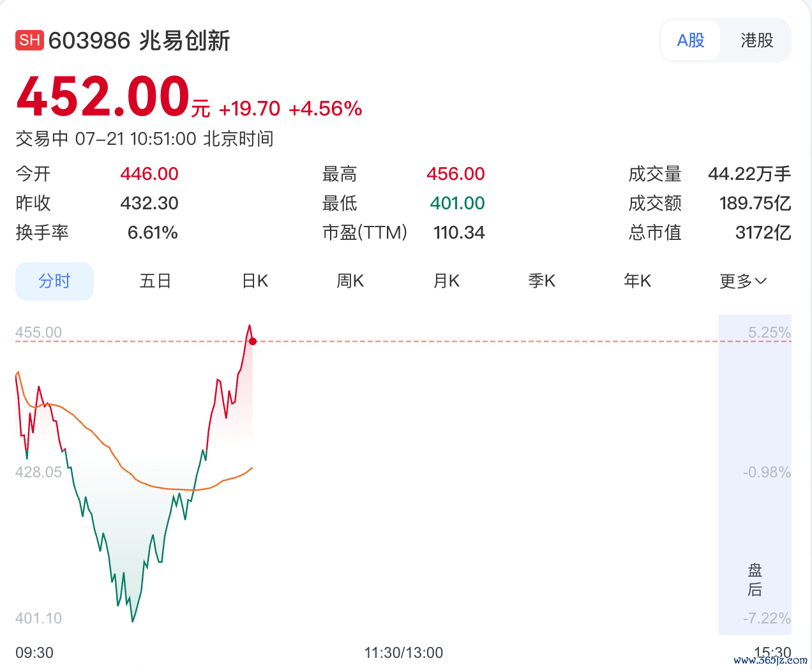Viewport: 812px width, 670px height.
Task: Open the 五日 chart tab
Action: (x=155, y=281)
